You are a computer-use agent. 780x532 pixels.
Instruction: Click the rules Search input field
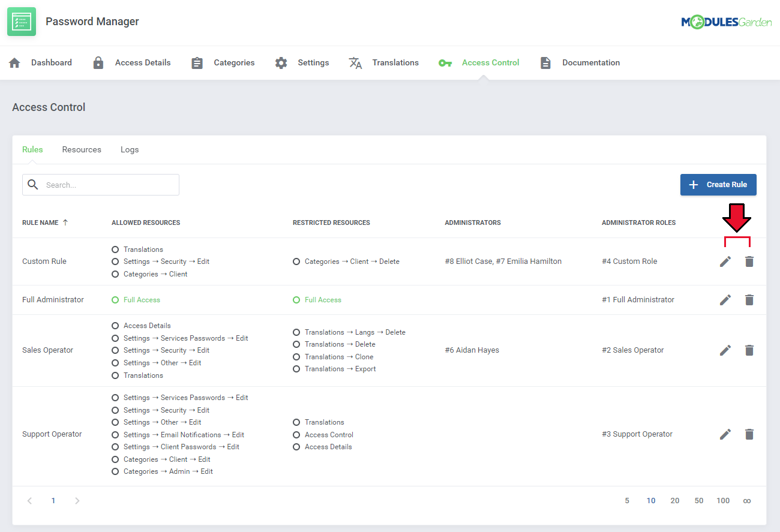[101, 185]
